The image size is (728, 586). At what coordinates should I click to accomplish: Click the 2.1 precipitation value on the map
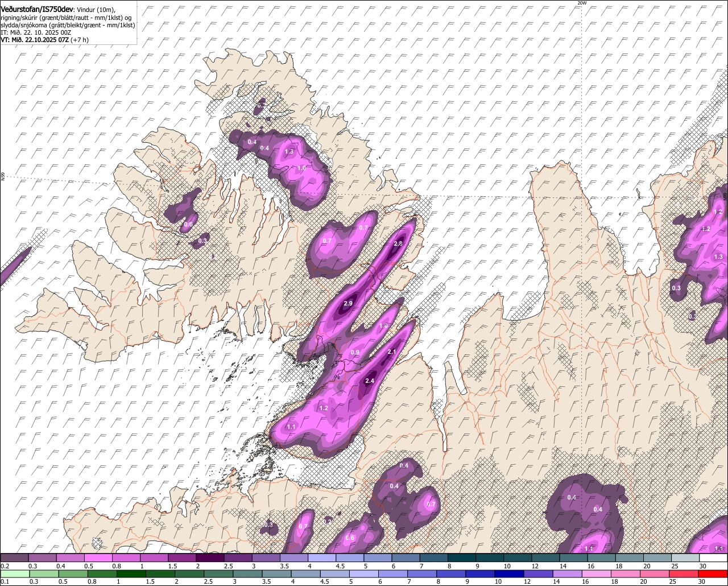tap(391, 352)
